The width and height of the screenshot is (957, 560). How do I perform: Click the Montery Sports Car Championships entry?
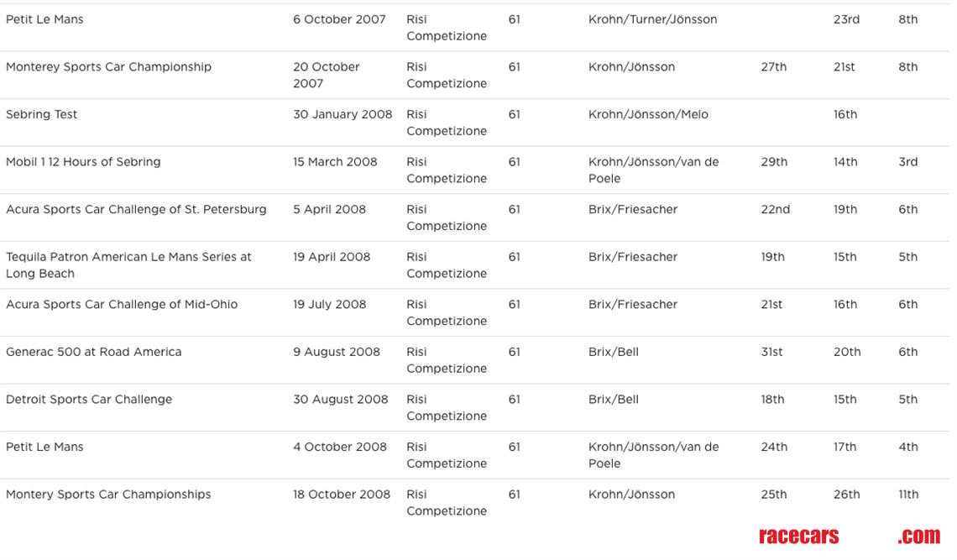tap(108, 495)
